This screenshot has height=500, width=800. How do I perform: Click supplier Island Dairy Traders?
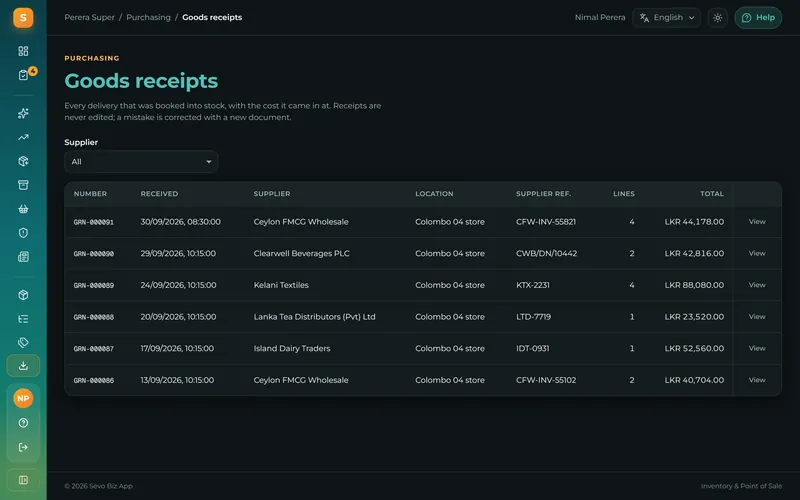pos(292,348)
